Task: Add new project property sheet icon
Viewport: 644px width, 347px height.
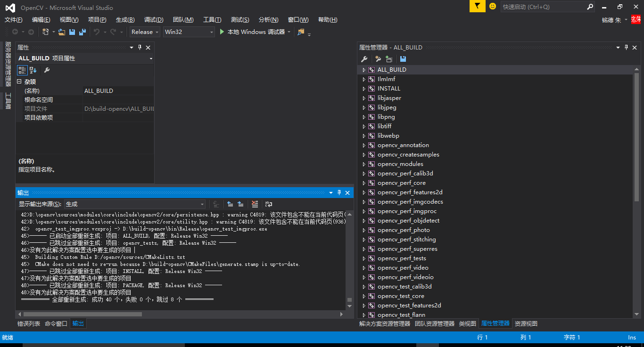Action: click(378, 59)
